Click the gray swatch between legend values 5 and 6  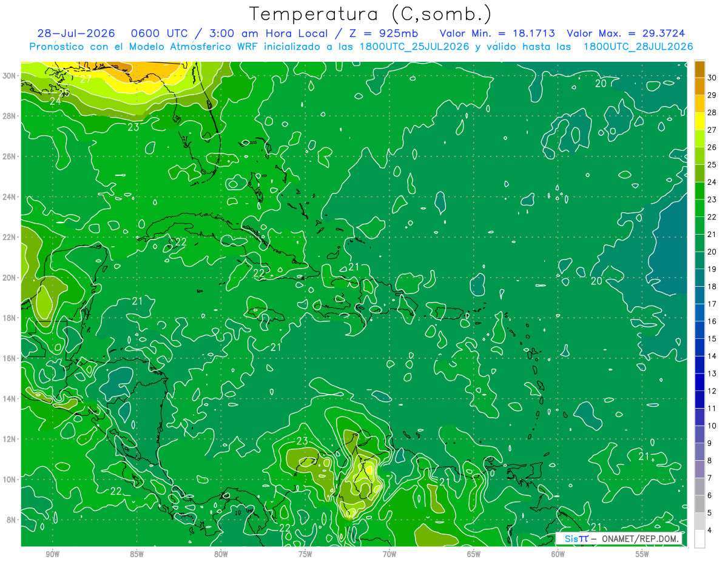click(699, 504)
